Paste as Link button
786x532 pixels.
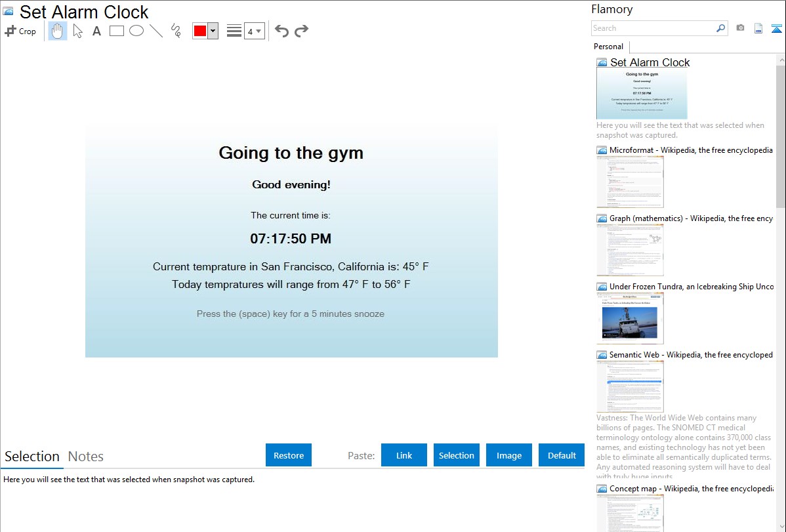tap(404, 455)
